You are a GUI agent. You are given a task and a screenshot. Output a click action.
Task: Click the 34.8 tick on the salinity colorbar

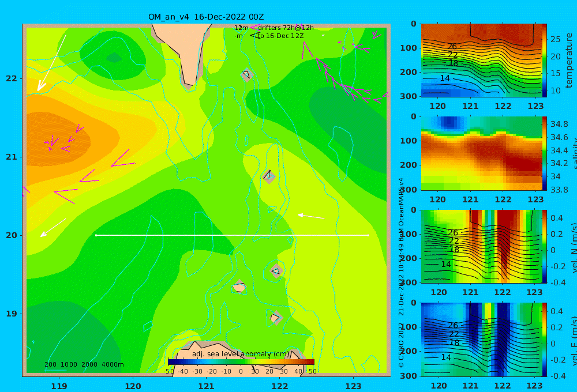559,124
